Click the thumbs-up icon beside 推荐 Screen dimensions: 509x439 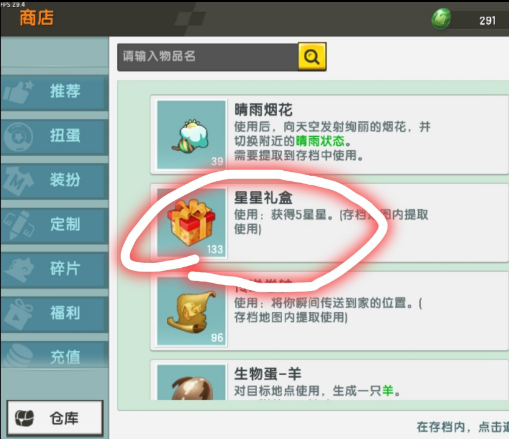click(18, 92)
